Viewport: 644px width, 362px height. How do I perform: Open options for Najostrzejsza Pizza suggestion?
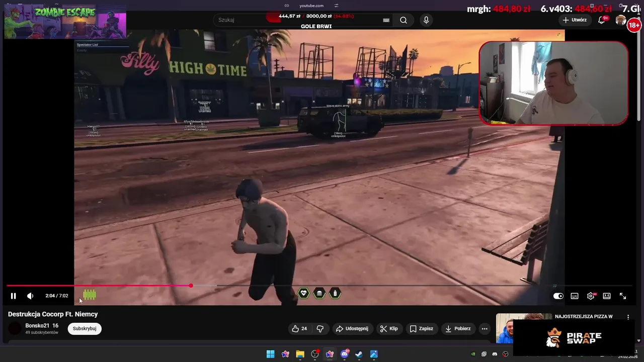pos(628,317)
